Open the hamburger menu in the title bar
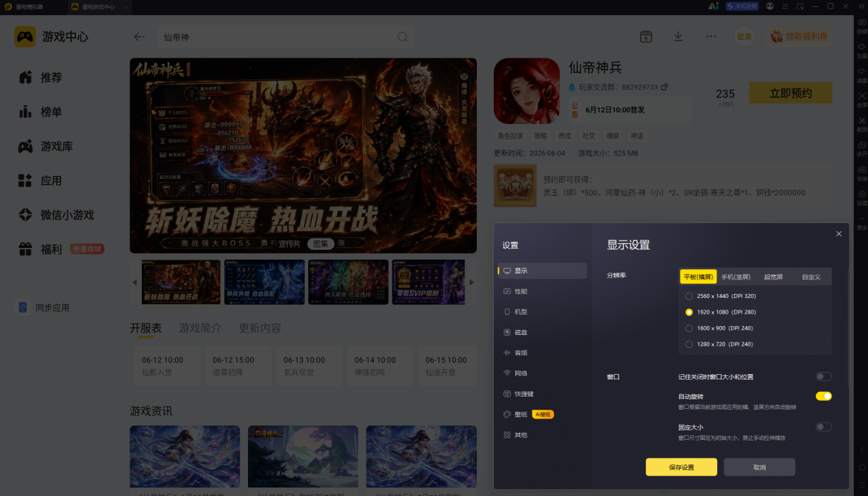 [x=785, y=6]
